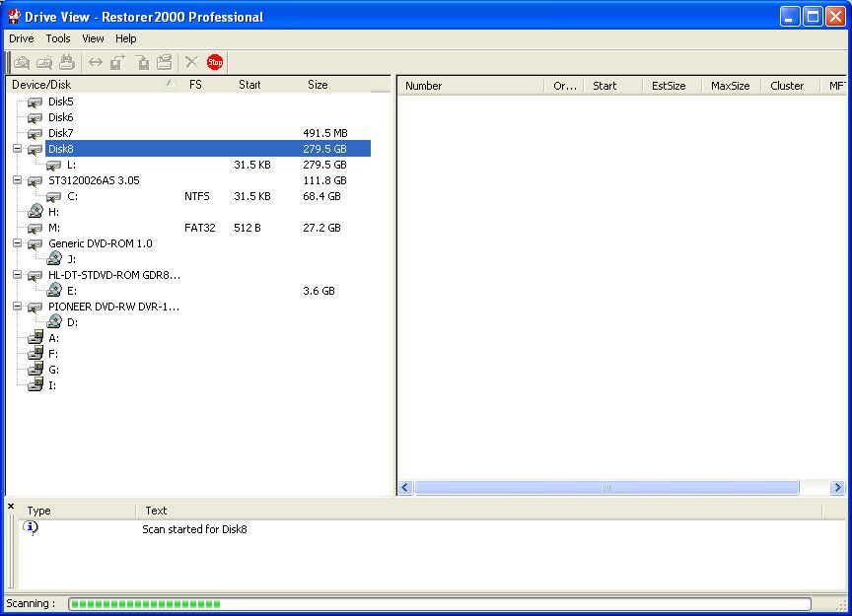
Task: Click the G: removable drive icon
Action: (35, 369)
